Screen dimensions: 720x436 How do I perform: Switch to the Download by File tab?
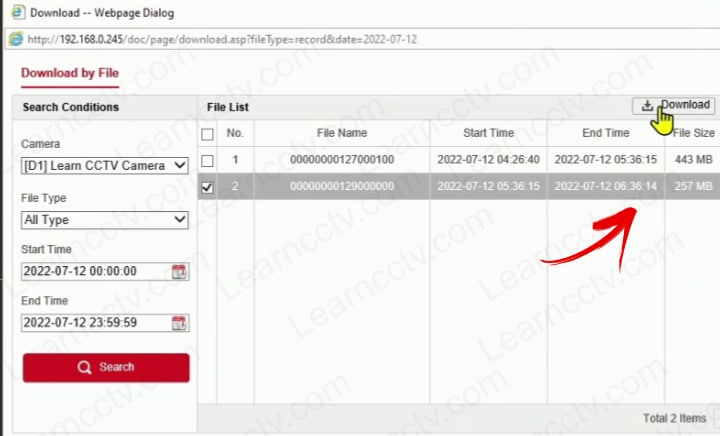70,73
